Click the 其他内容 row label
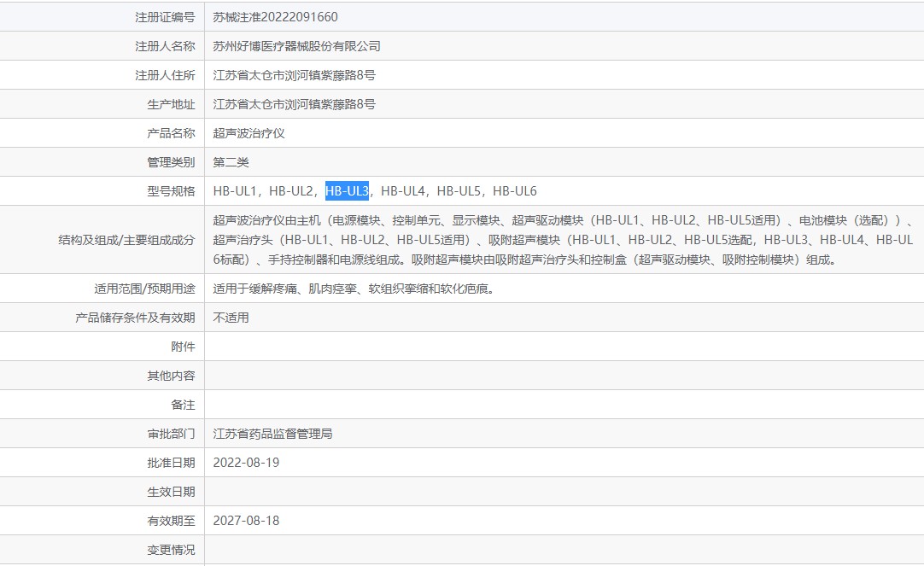Screen dimensions: 924x566 coord(171,375)
